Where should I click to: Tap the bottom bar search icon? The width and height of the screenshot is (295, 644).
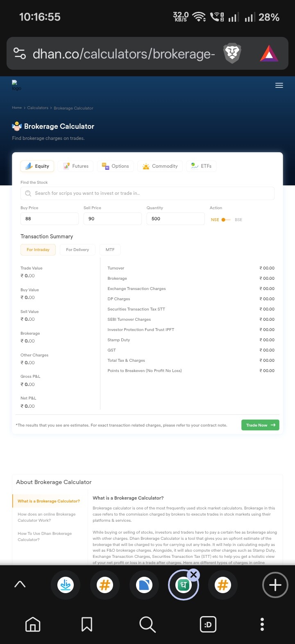[x=147, y=624]
